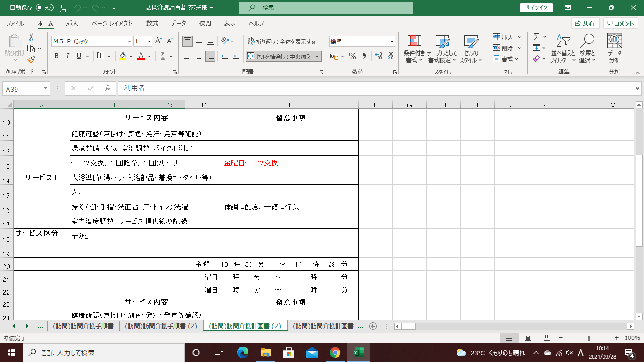Click the 共有 share button

(585, 24)
